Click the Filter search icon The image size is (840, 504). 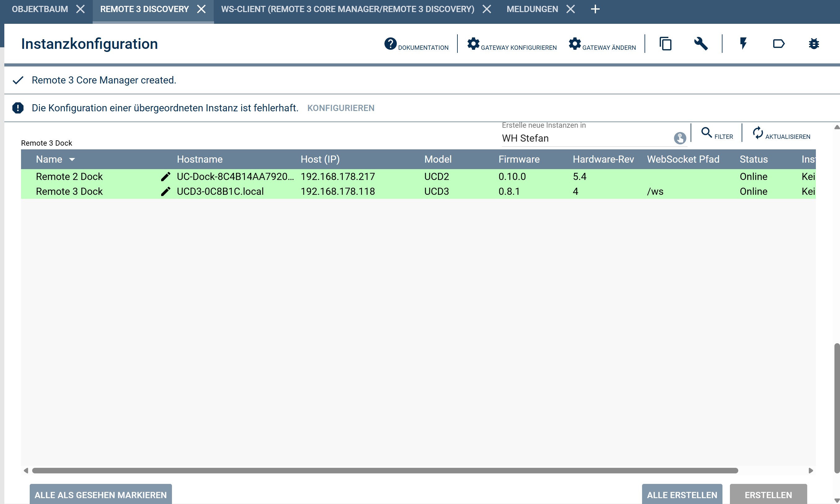pos(706,132)
